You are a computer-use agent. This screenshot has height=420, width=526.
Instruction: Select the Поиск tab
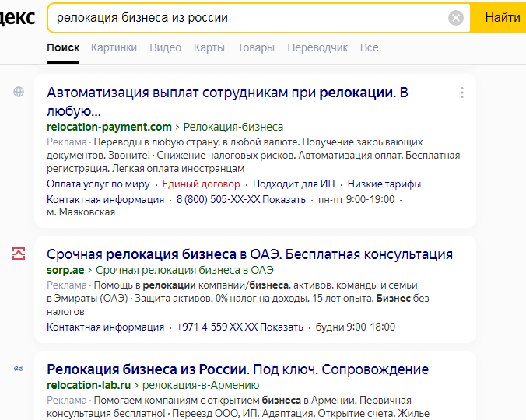(63, 47)
